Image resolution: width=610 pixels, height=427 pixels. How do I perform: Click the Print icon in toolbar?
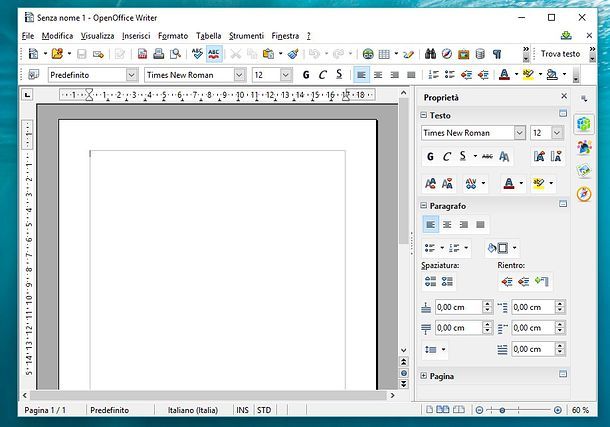tap(159, 54)
